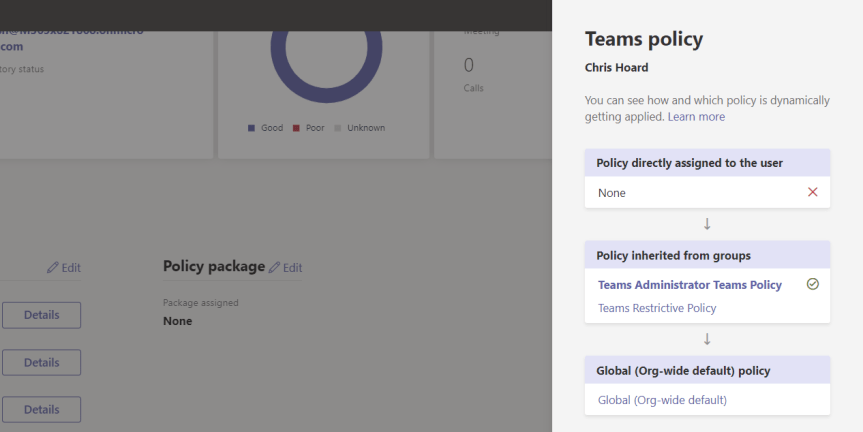Image resolution: width=863 pixels, height=432 pixels.
Task: Click the down arrow below directly assigned policy
Action: click(x=707, y=224)
